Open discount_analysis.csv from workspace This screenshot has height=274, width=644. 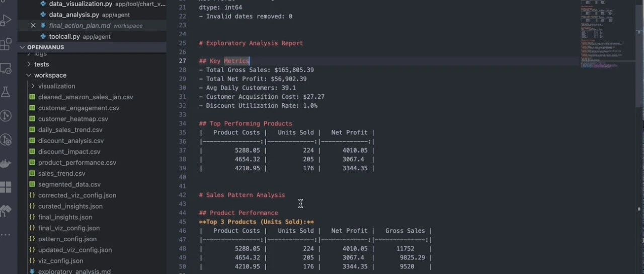70,141
